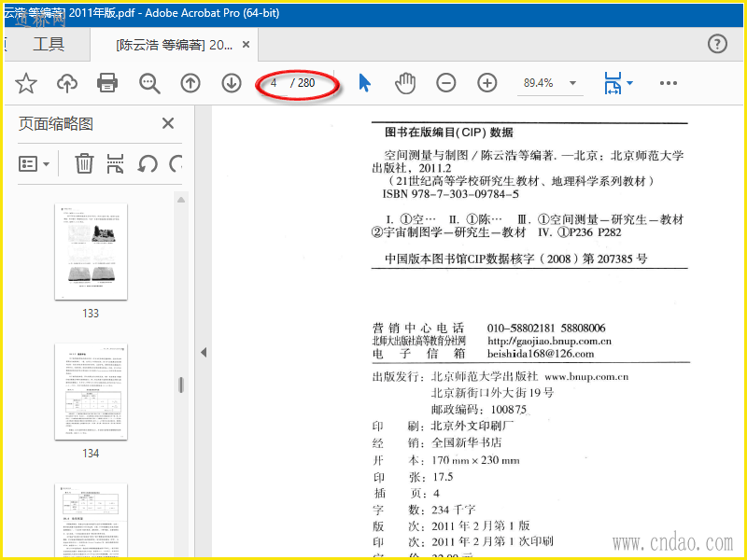Screen dimensions: 747x560
Task: Open the fit page options arrow
Action: click(x=630, y=83)
